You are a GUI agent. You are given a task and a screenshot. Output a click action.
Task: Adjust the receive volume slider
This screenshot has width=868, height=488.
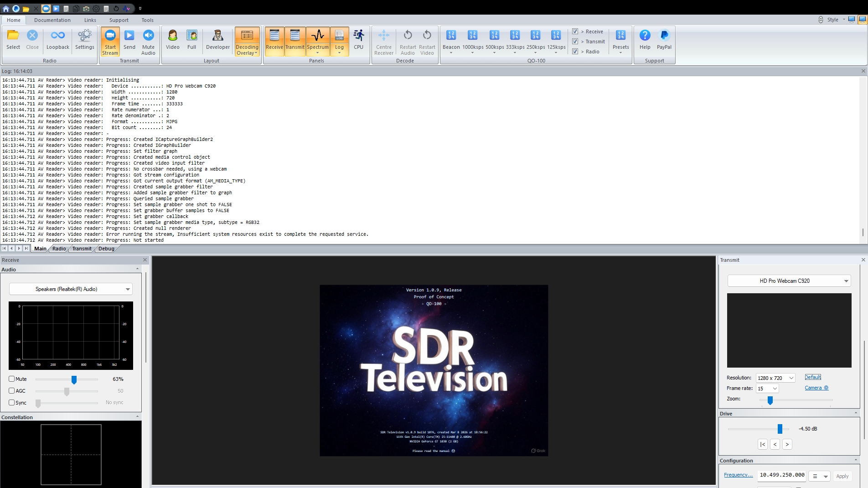pyautogui.click(x=73, y=379)
